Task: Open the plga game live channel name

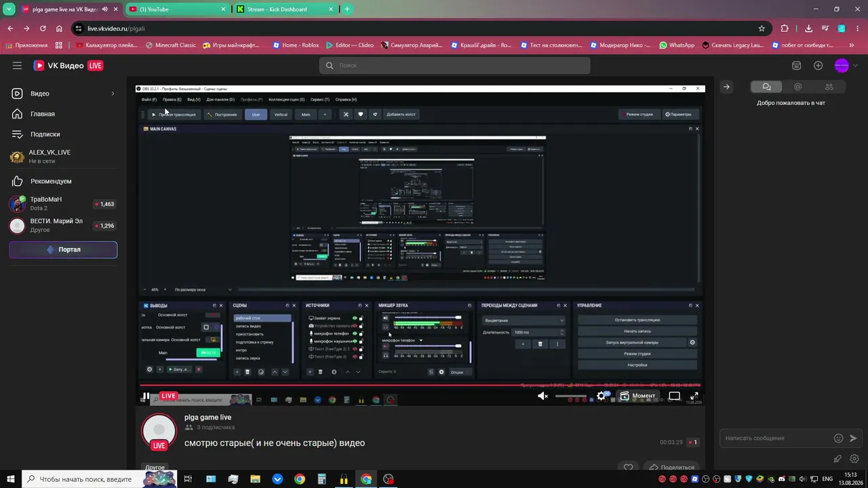Action: click(208, 418)
